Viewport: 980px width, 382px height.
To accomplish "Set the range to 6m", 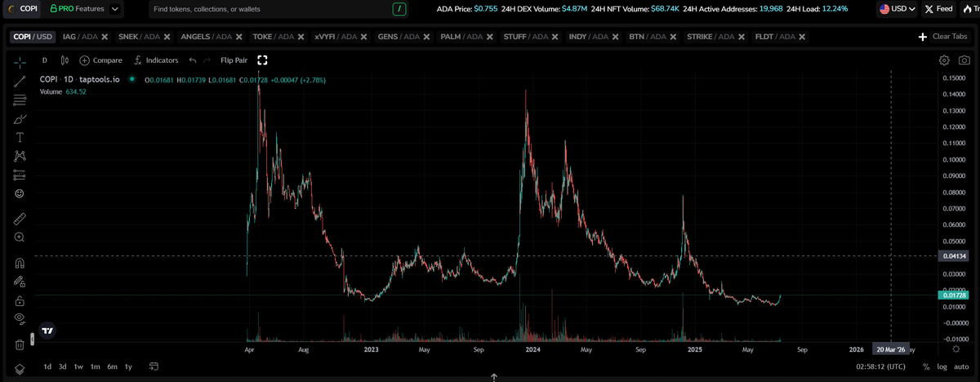I will (x=113, y=366).
